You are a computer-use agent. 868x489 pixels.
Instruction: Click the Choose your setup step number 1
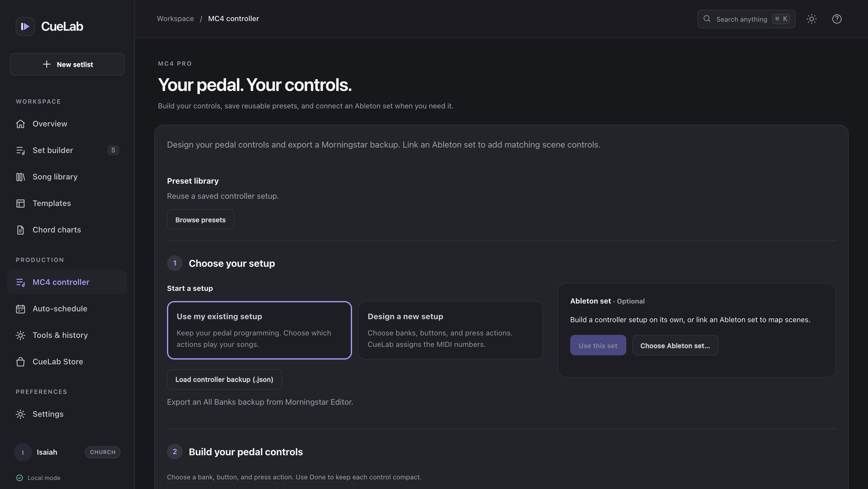tap(175, 263)
